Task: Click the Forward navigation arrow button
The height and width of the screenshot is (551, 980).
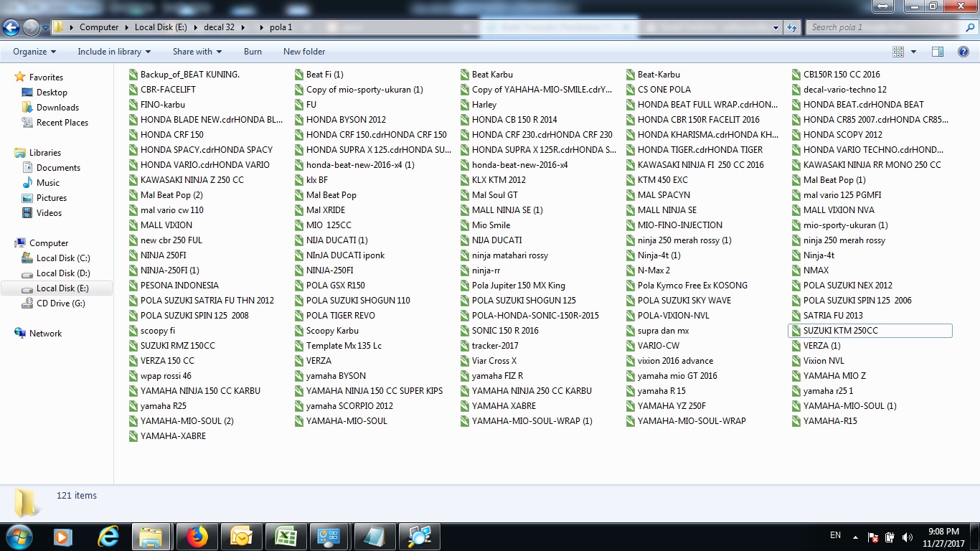Action: (x=31, y=27)
